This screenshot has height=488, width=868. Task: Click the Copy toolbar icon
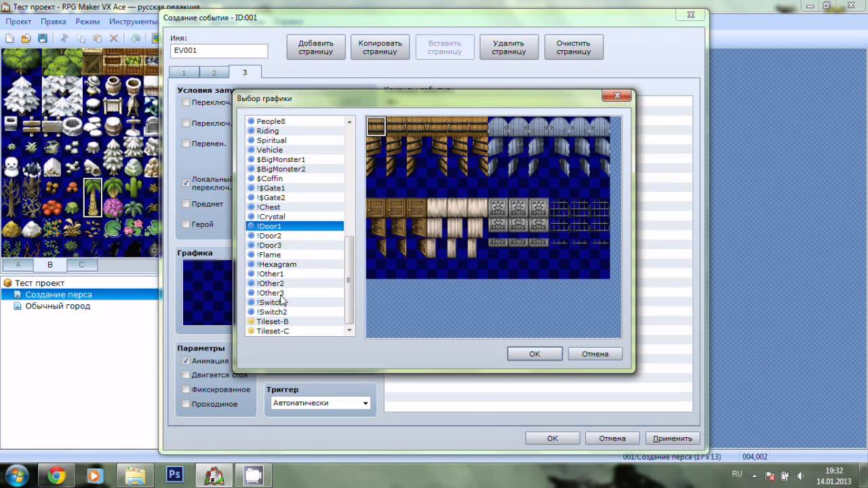coord(81,39)
